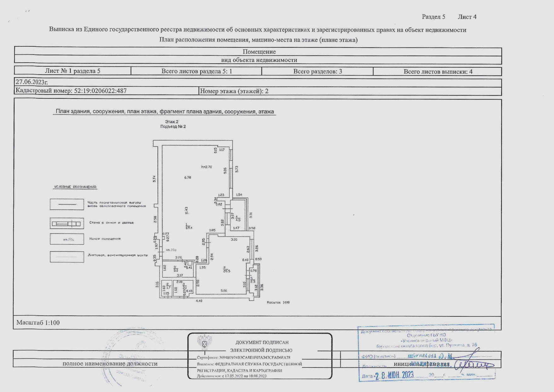Viewport: 554px width, 392px height.
Task: Click the "ФИО (подпись)" stamp field label
Action: (x=378, y=356)
